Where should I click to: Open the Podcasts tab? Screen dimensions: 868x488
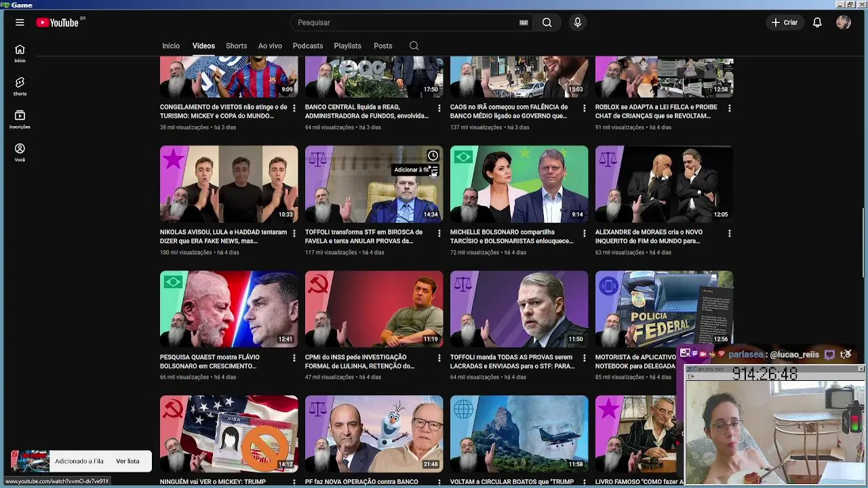[308, 46]
